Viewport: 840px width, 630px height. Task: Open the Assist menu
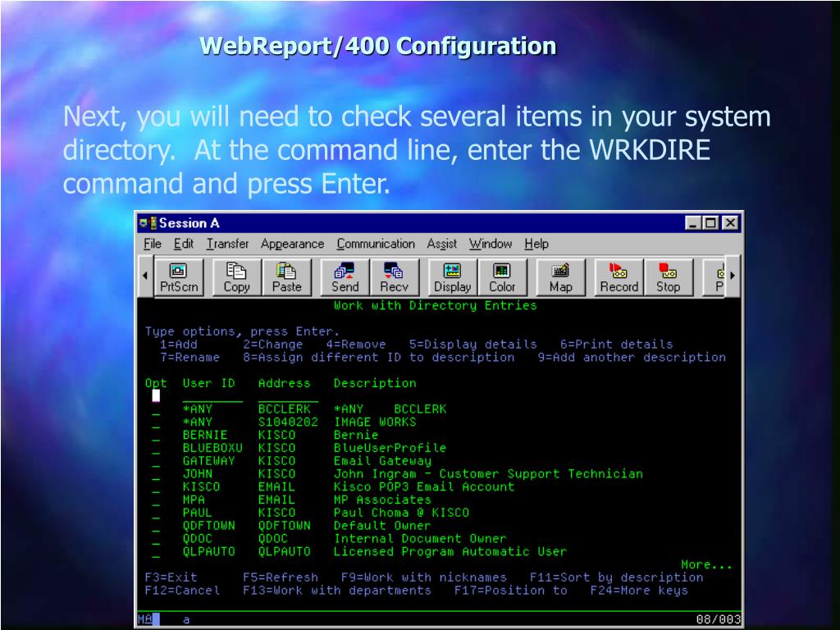point(442,244)
